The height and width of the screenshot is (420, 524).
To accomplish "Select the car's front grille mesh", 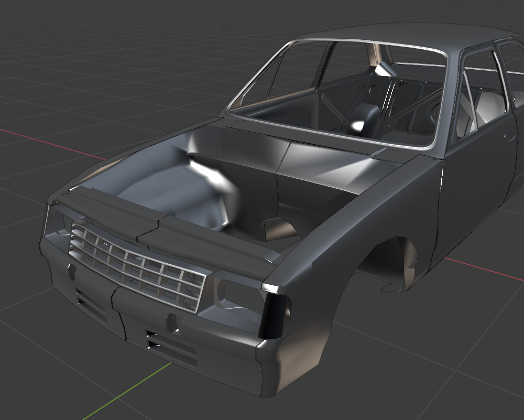I will click(136, 267).
